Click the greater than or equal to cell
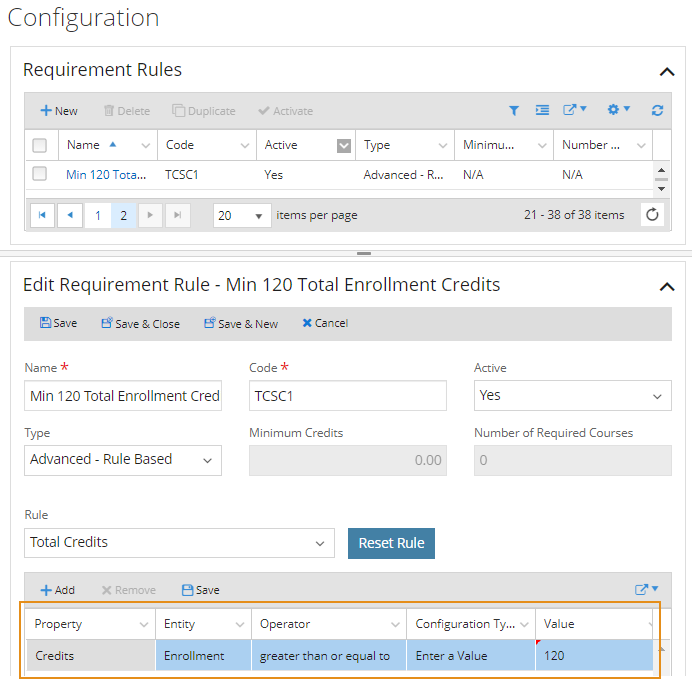 329,656
